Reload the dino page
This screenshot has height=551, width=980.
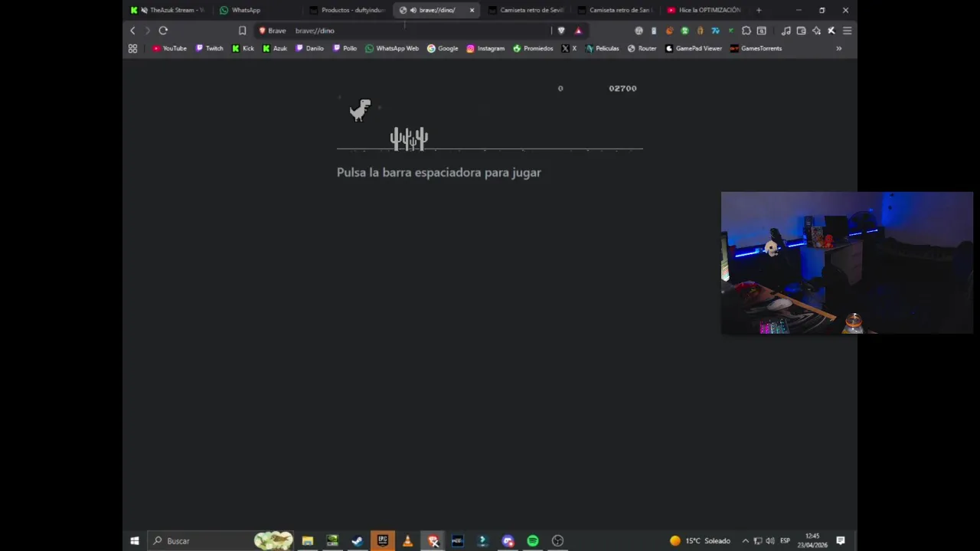(163, 31)
